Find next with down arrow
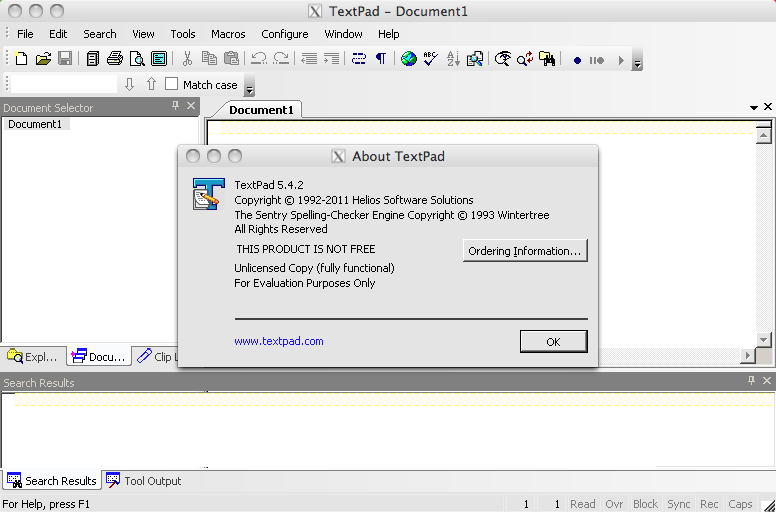776x512 pixels. (129, 84)
